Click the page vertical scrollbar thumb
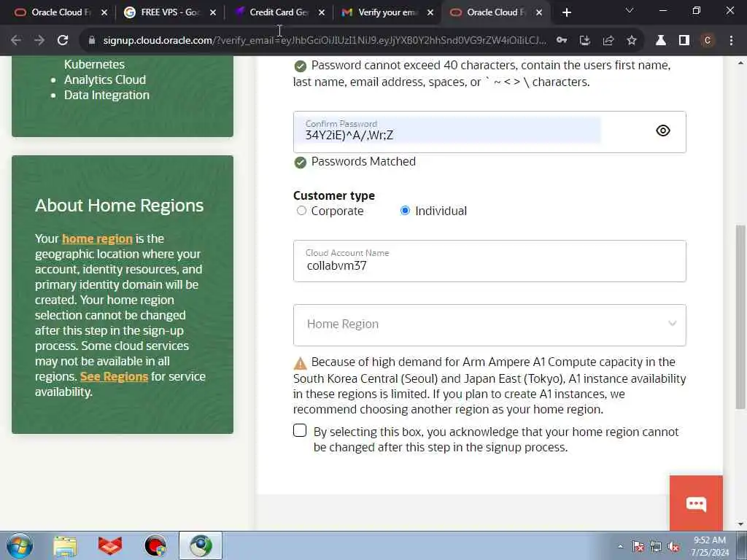 [x=740, y=316]
